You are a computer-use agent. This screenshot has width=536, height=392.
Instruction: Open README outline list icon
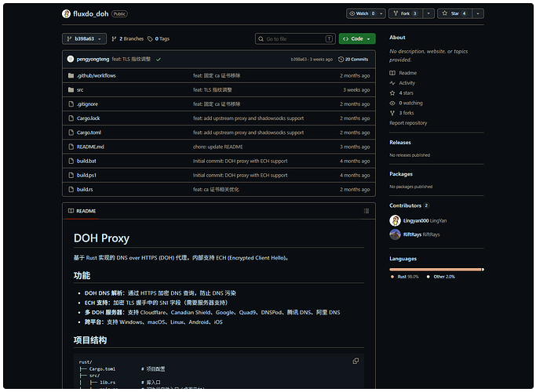366,211
